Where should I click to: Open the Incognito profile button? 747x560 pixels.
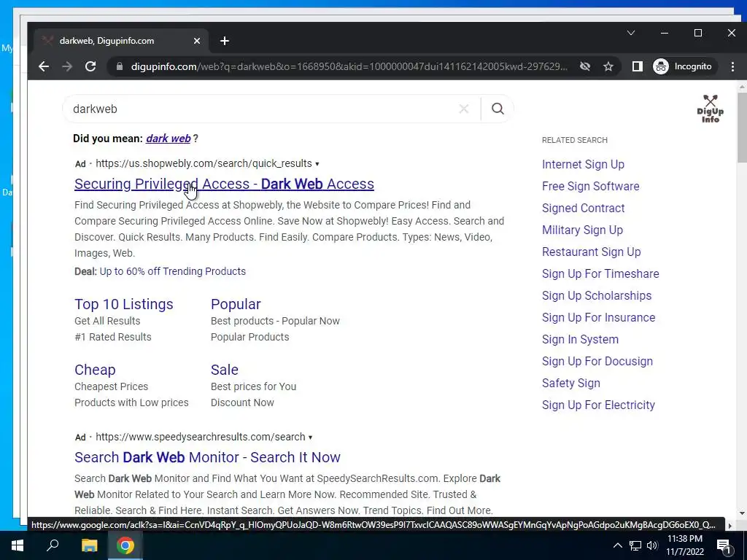[682, 66]
